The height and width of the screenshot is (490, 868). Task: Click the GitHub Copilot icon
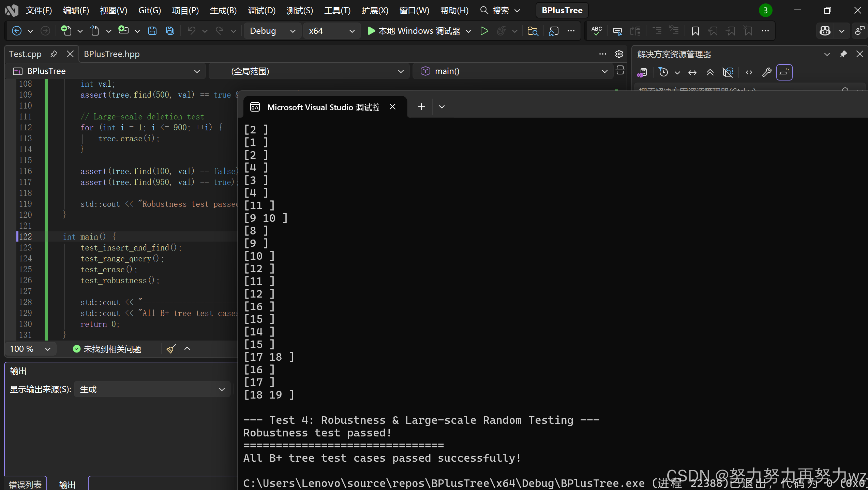coord(825,31)
